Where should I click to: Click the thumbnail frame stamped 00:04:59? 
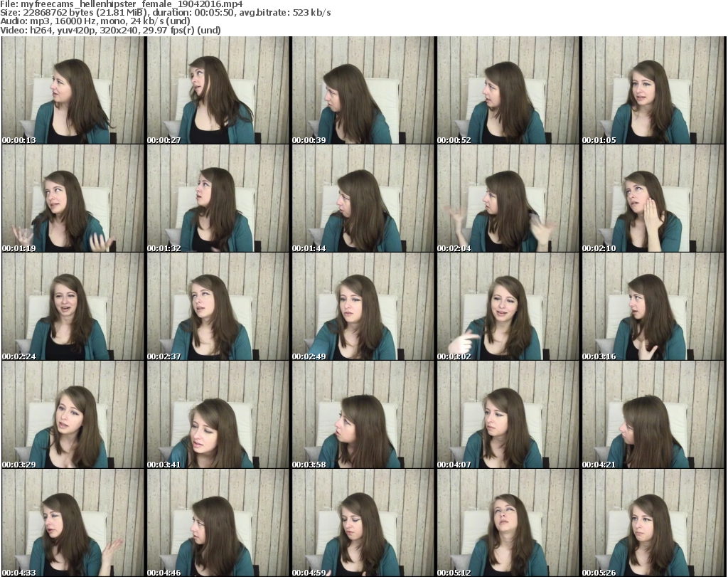click(x=363, y=523)
